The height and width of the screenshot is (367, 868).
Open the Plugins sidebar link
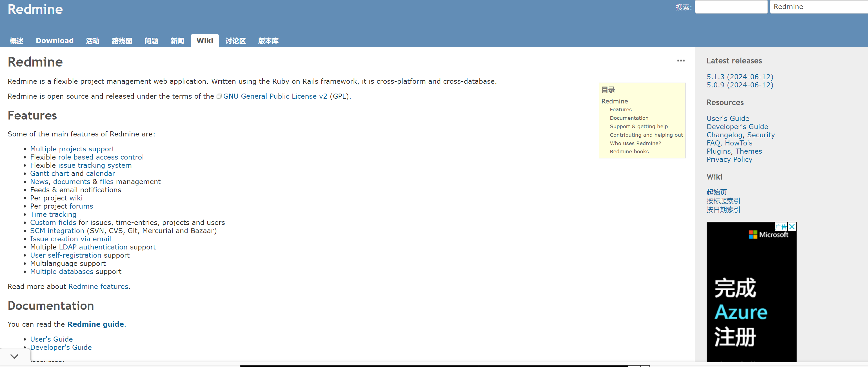click(719, 151)
